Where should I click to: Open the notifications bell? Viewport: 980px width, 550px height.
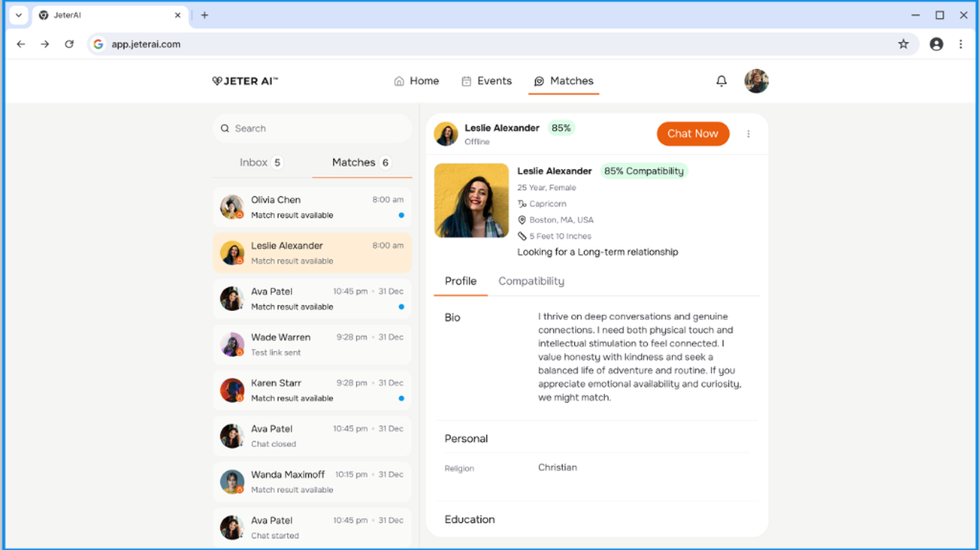[721, 81]
